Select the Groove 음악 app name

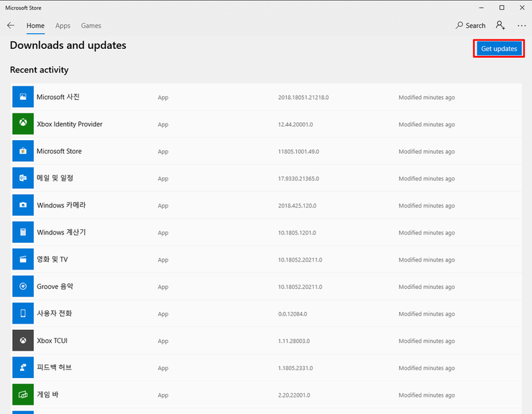55,286
